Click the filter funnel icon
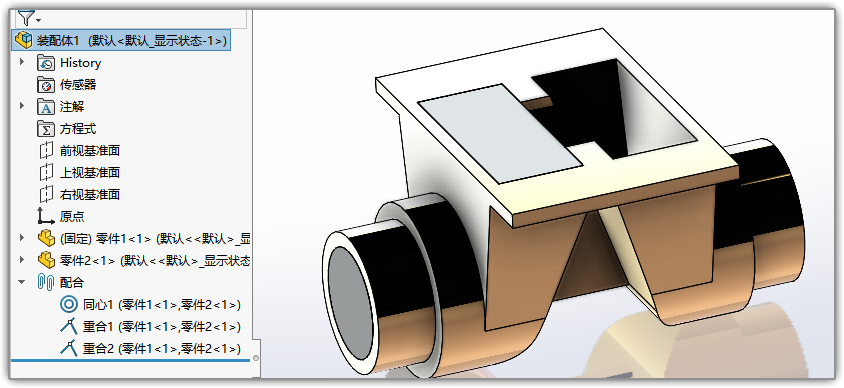 25,18
